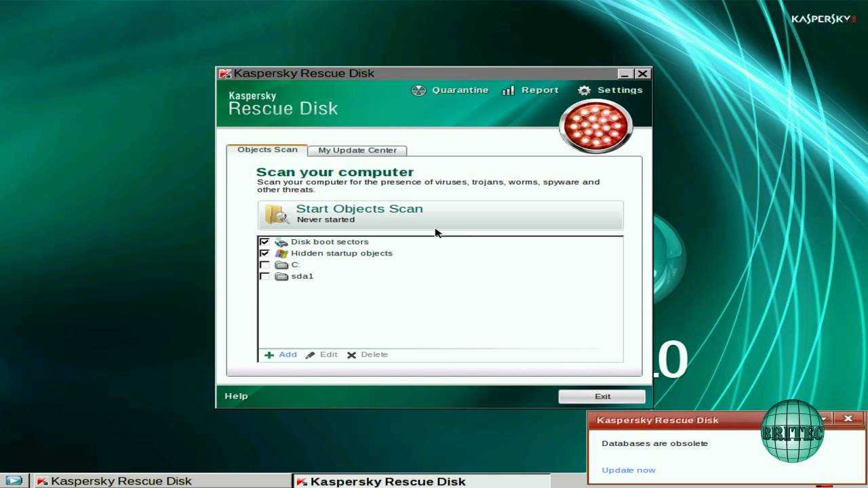Click the red protection status orb
Screen dimensions: 868x488
(595, 126)
